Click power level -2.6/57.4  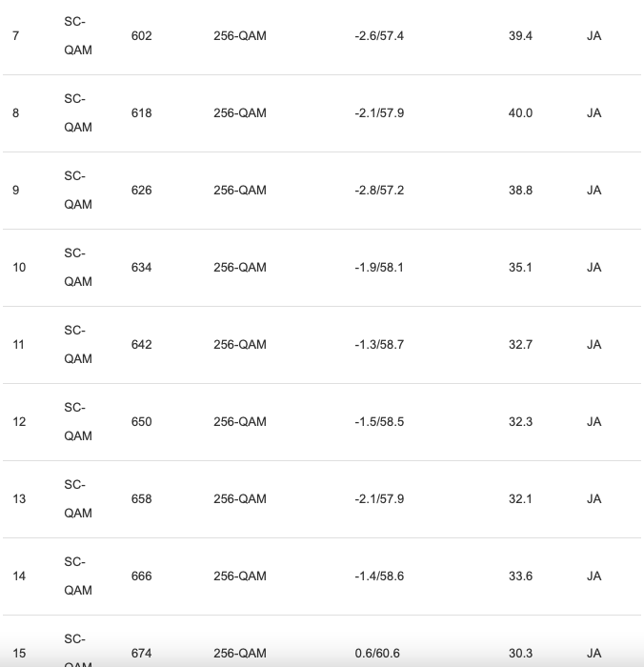pos(379,36)
